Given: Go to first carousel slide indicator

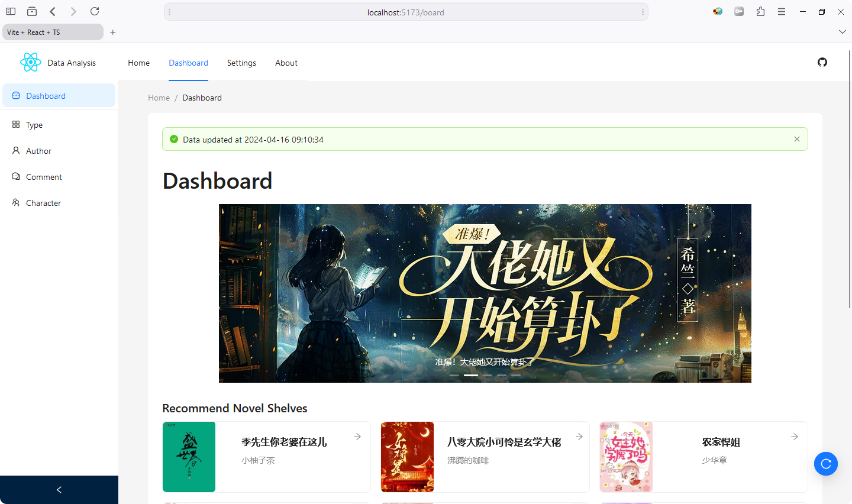Looking at the screenshot, I should click(454, 375).
